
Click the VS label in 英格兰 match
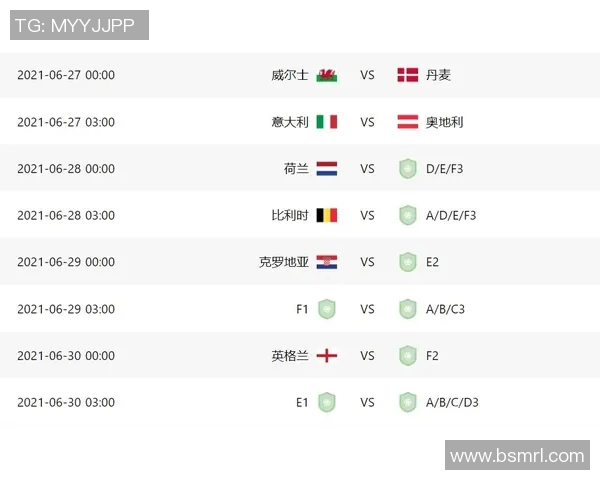367,355
